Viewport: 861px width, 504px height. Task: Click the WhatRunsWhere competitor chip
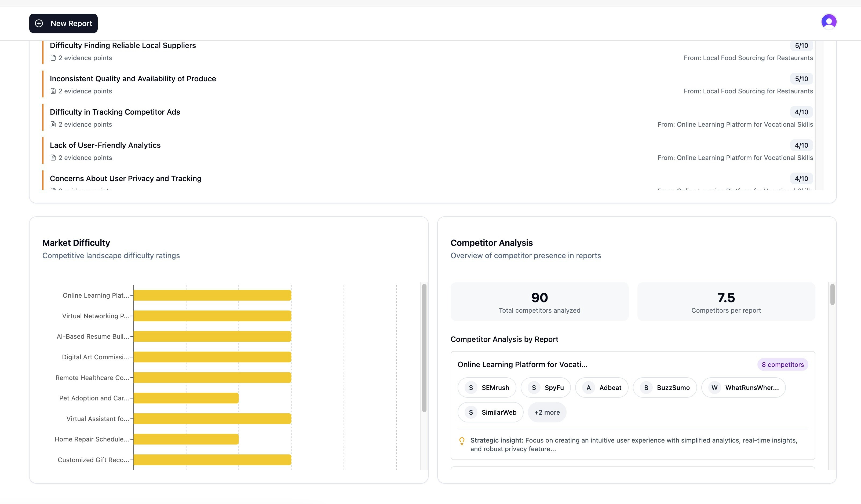pos(743,388)
